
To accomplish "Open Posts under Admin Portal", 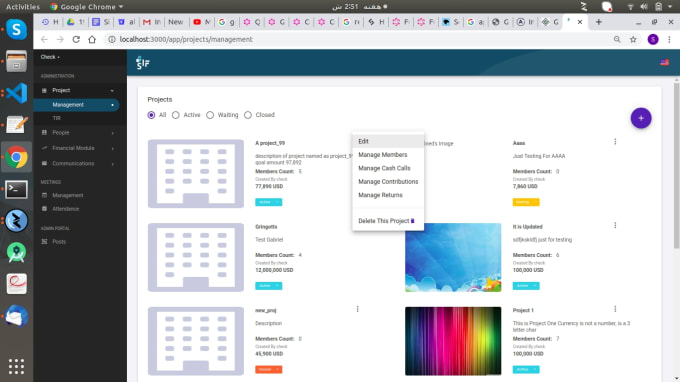I will [59, 242].
